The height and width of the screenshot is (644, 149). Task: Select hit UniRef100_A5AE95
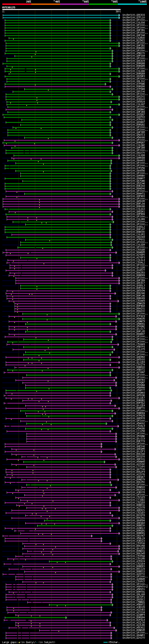(134, 319)
